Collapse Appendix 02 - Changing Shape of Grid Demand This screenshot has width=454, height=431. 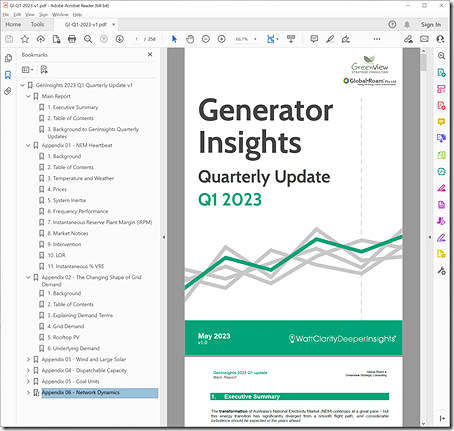pyautogui.click(x=28, y=277)
